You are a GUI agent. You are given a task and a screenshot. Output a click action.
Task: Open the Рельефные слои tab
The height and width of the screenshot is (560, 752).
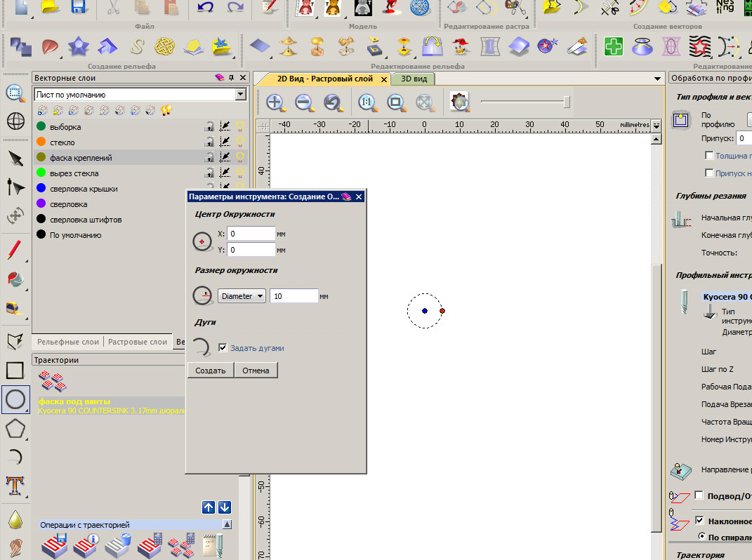click(x=67, y=342)
